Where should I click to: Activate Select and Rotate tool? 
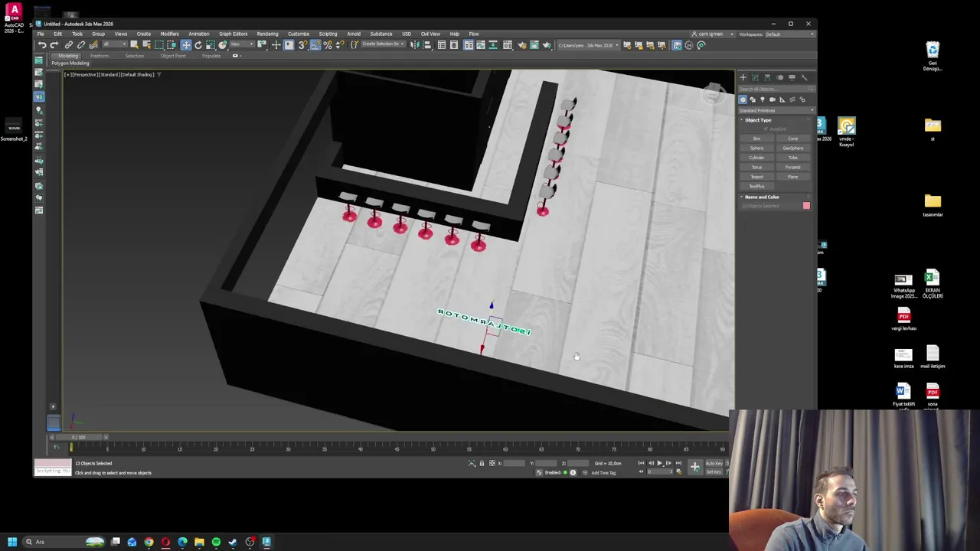coord(198,44)
